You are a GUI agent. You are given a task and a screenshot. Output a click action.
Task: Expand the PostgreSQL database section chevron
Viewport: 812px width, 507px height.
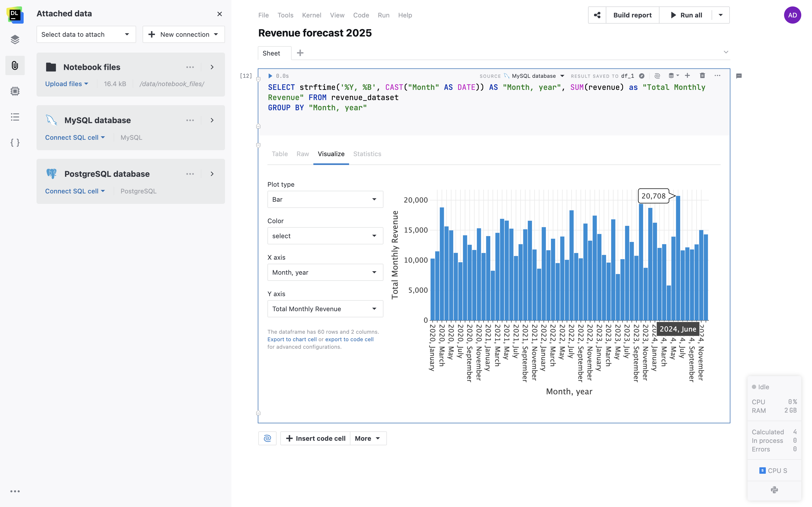212,174
